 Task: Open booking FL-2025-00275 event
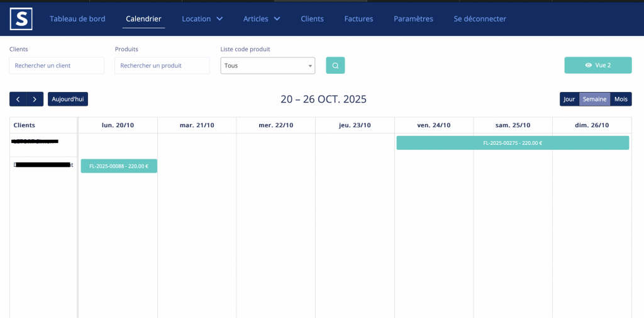click(x=513, y=143)
